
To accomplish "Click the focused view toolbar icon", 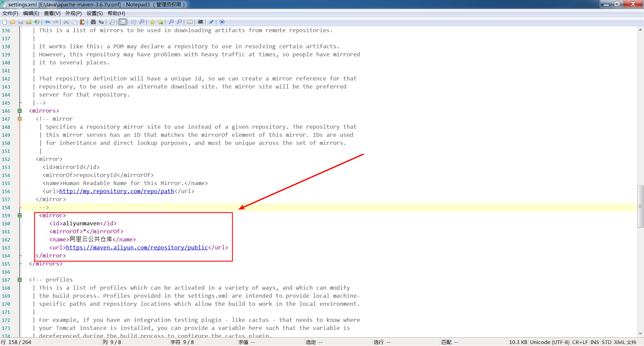I will click(133, 22).
